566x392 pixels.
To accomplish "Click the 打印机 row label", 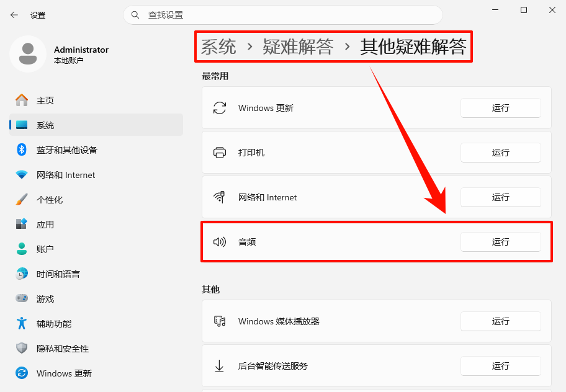I will [x=251, y=153].
